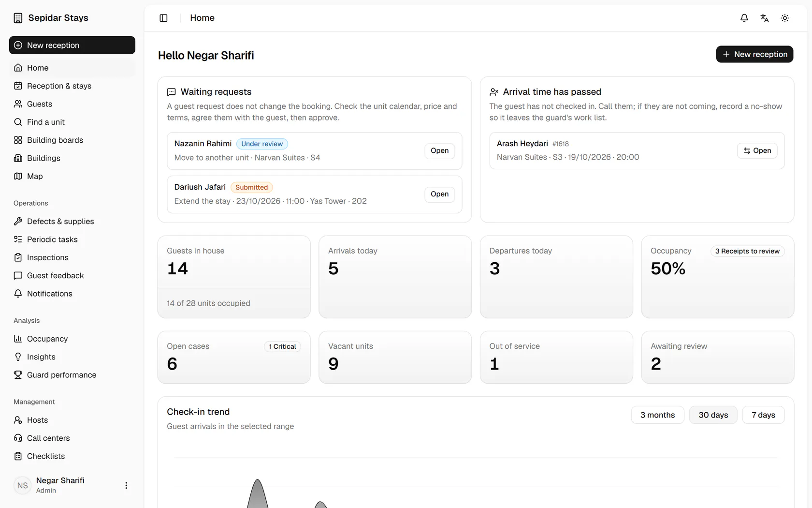This screenshot has width=812, height=508.
Task: Open Dariush Jafari's extend-stay request
Action: click(439, 194)
